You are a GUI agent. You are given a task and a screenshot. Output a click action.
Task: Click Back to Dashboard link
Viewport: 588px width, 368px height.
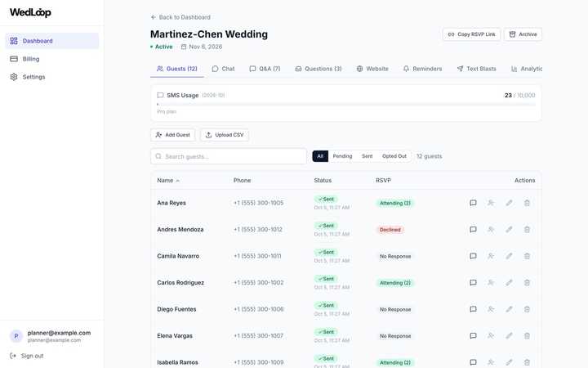point(180,17)
